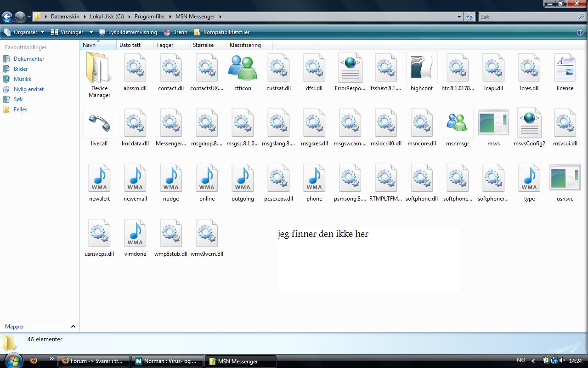The image size is (588, 368).
Task: Select the outgoing WMA audio file
Action: click(243, 178)
